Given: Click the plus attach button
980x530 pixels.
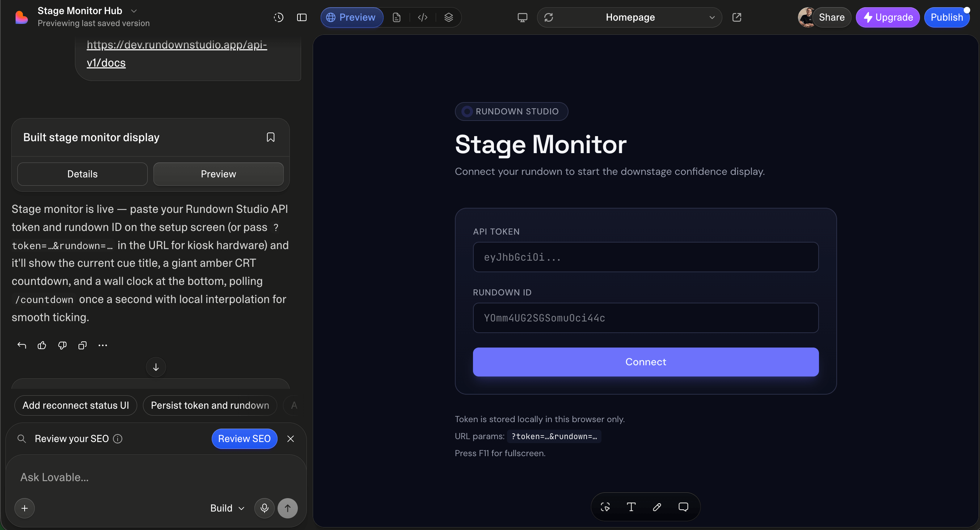Looking at the screenshot, I should [x=25, y=508].
